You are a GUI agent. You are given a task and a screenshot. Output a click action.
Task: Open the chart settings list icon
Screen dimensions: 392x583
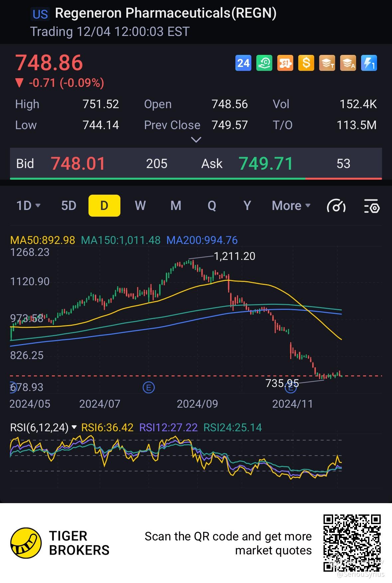tap(372, 206)
